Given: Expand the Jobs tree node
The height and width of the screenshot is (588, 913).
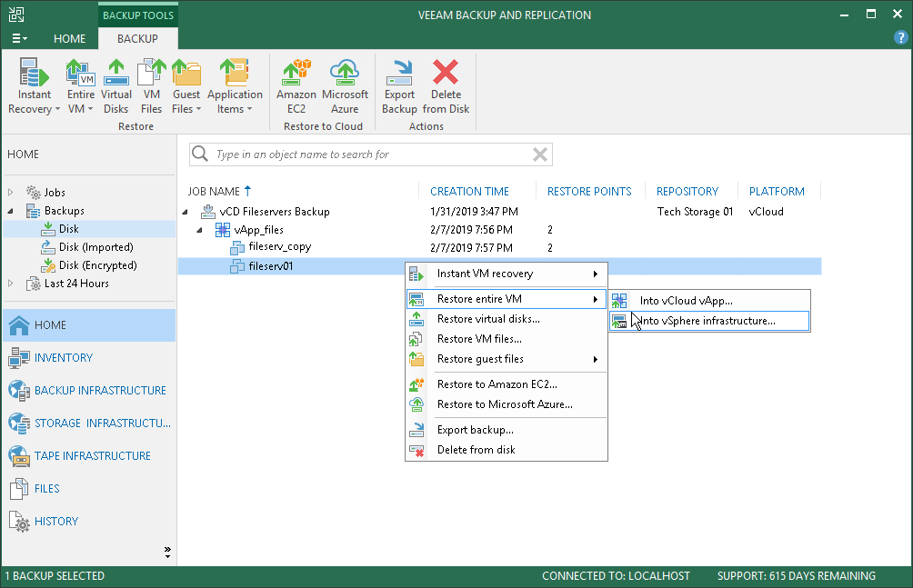Looking at the screenshot, I should click(x=11, y=193).
